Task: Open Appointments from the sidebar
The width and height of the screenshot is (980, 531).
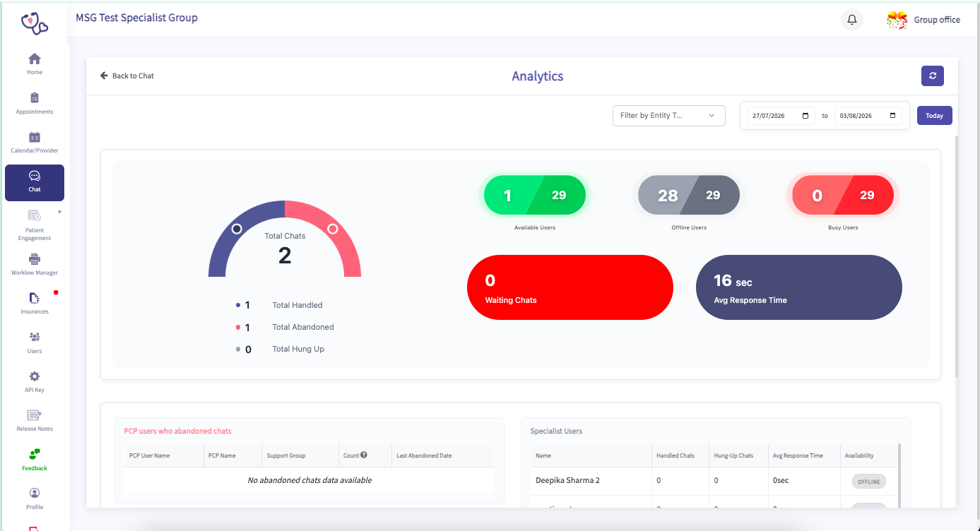Action: 35,103
